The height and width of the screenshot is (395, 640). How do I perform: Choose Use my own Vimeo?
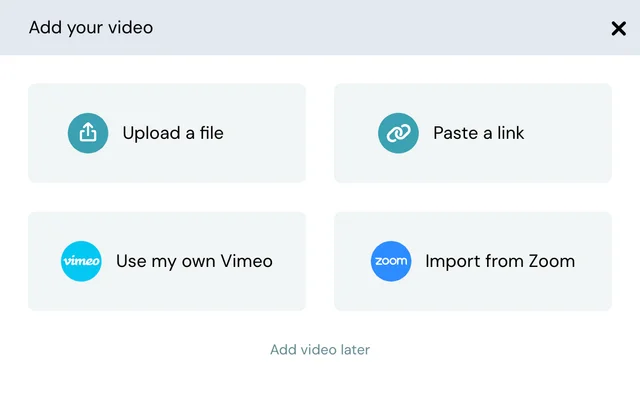coord(167,261)
